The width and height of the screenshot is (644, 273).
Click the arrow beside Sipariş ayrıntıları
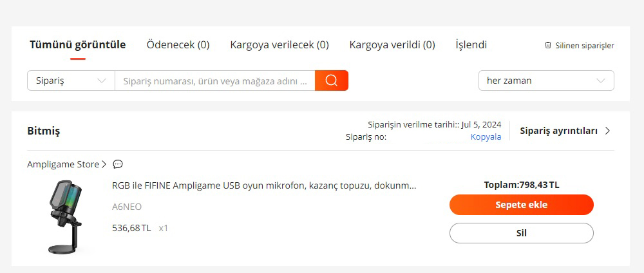pyautogui.click(x=607, y=131)
